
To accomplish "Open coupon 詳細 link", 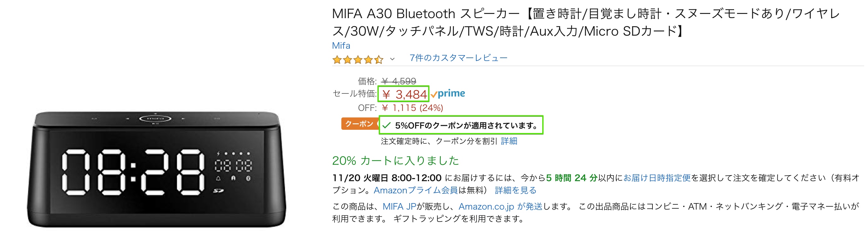I will pyautogui.click(x=509, y=141).
